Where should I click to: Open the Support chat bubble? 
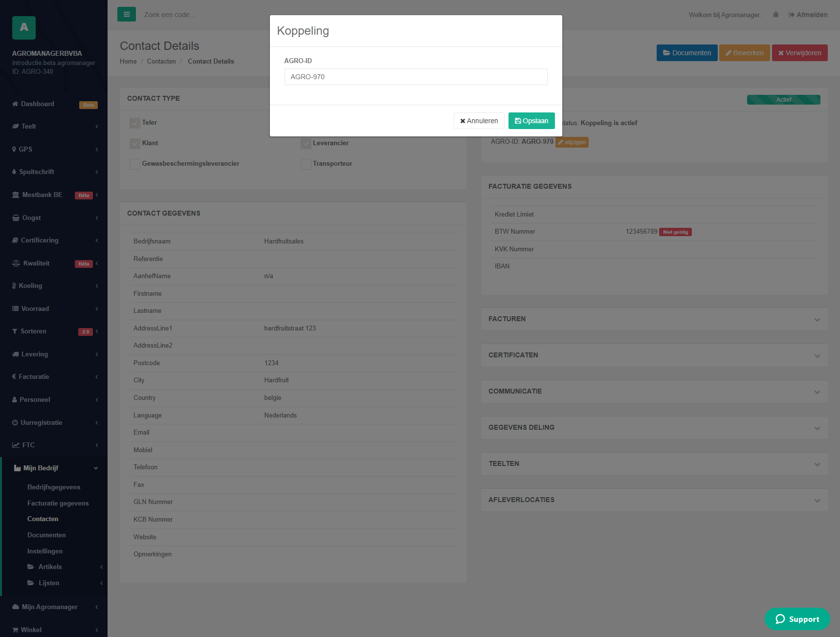(x=797, y=619)
